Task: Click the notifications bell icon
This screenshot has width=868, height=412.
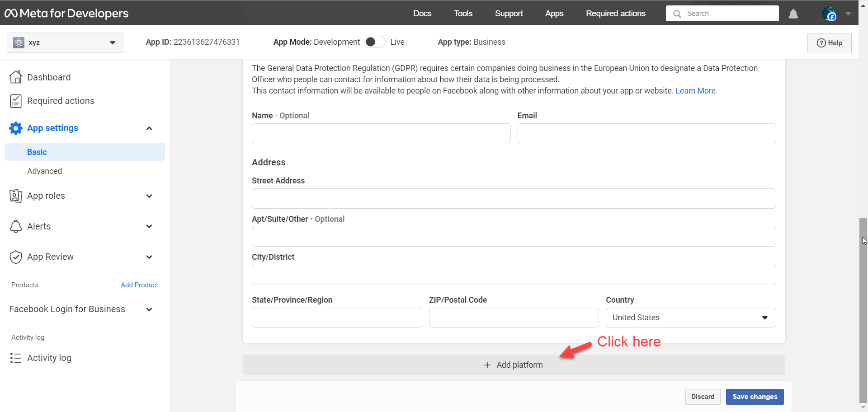Action: 793,14
